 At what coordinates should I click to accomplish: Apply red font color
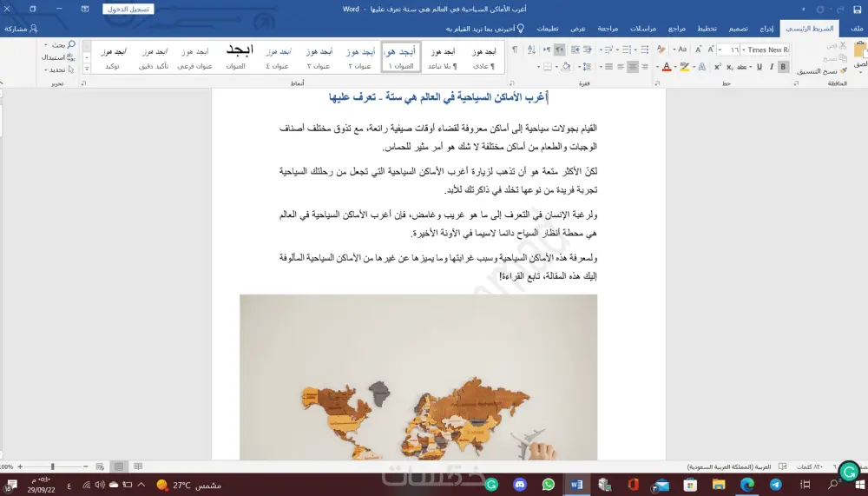pyautogui.click(x=667, y=67)
